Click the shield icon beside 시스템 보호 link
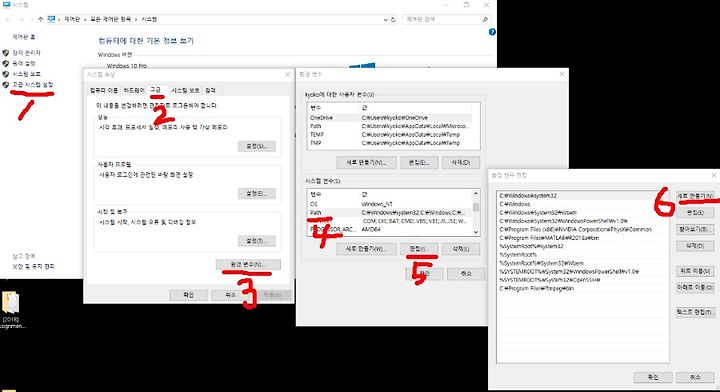The height and width of the screenshot is (392, 720). click(x=6, y=74)
